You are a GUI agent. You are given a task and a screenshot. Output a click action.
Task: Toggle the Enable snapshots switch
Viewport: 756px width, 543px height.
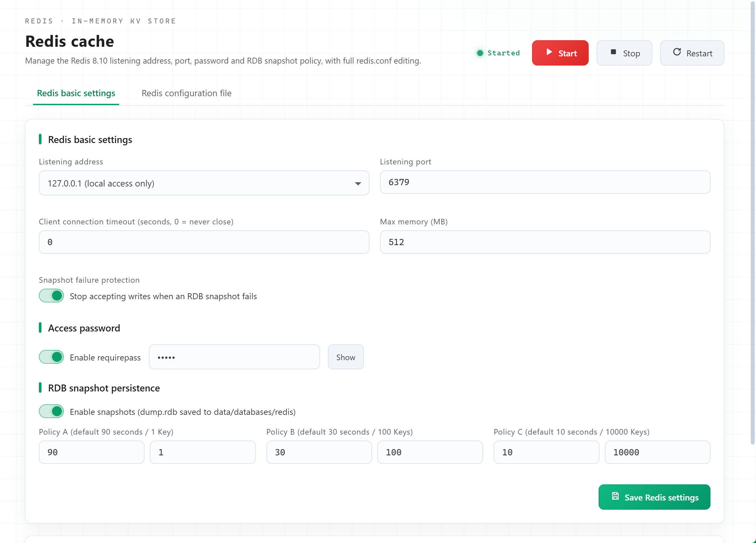(51, 412)
